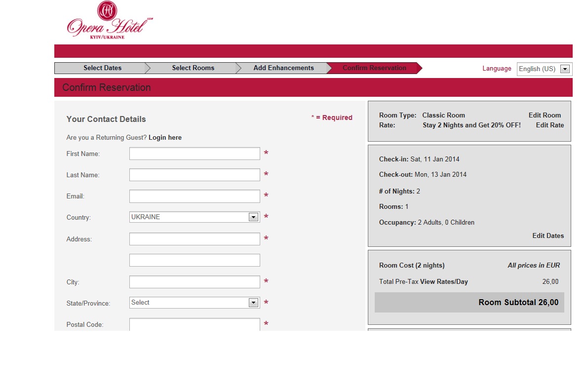
Task: Go to the Add Enhancements step
Action: tap(283, 68)
